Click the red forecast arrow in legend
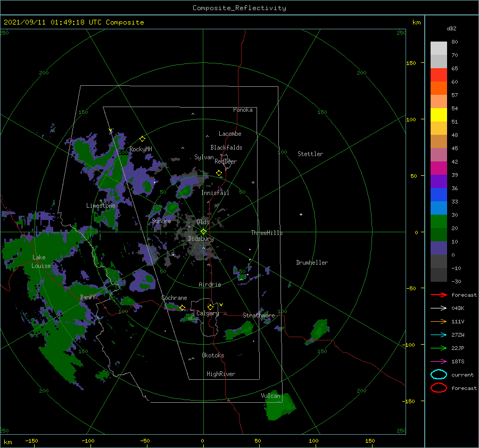479x448 pixels. pyautogui.click(x=439, y=295)
